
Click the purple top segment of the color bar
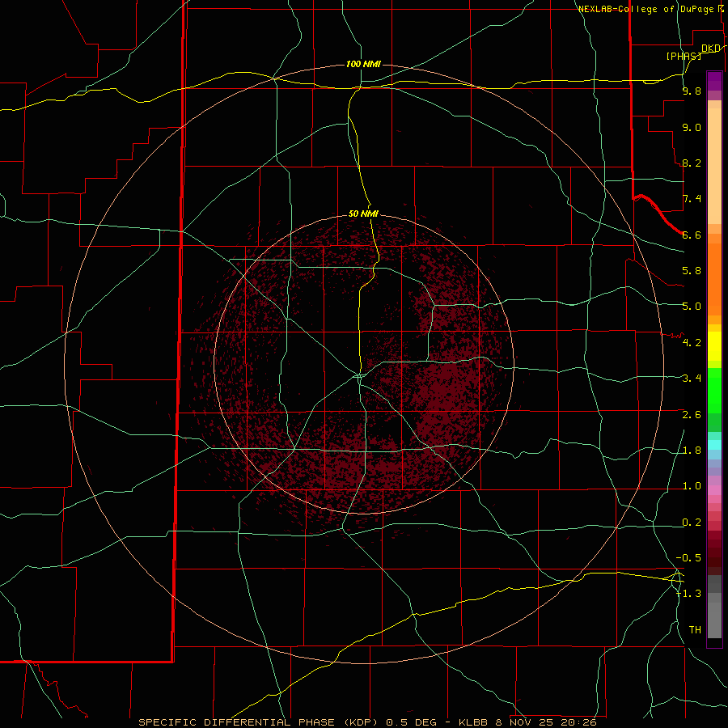[714, 81]
